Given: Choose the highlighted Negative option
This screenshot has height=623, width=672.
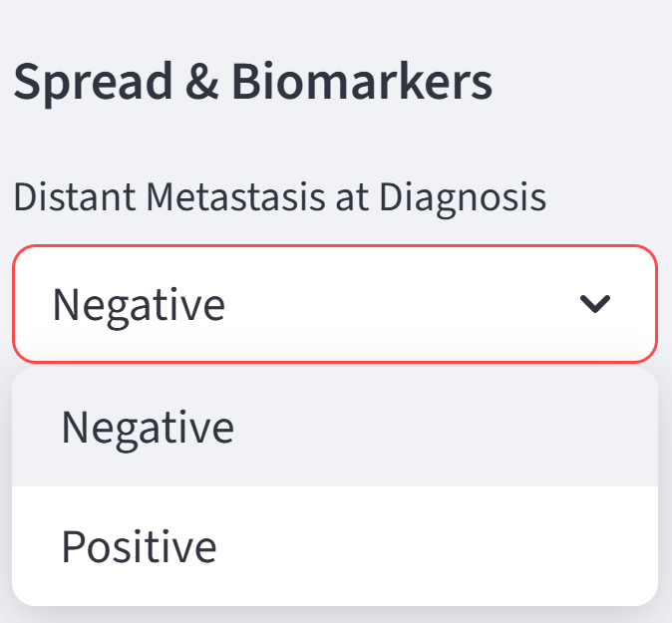Looking at the screenshot, I should [148, 427].
